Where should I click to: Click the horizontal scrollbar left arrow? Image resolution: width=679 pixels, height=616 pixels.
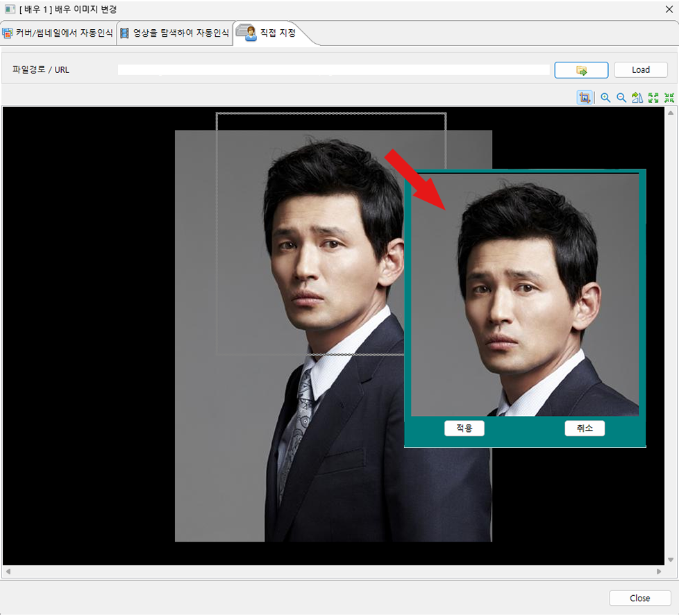8,572
